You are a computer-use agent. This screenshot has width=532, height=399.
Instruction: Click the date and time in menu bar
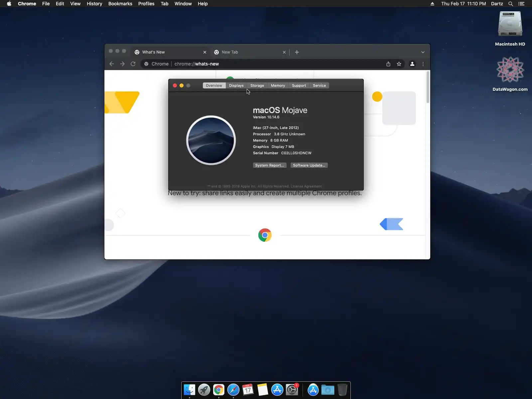tap(464, 4)
